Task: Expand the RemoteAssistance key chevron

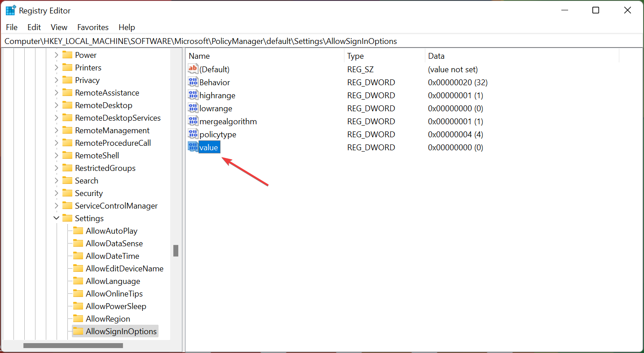Action: click(57, 92)
